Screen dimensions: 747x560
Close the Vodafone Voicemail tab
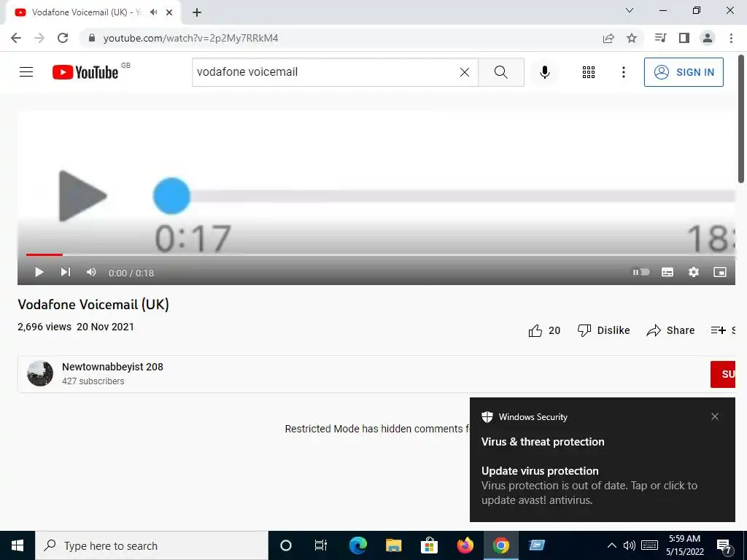pyautogui.click(x=169, y=12)
